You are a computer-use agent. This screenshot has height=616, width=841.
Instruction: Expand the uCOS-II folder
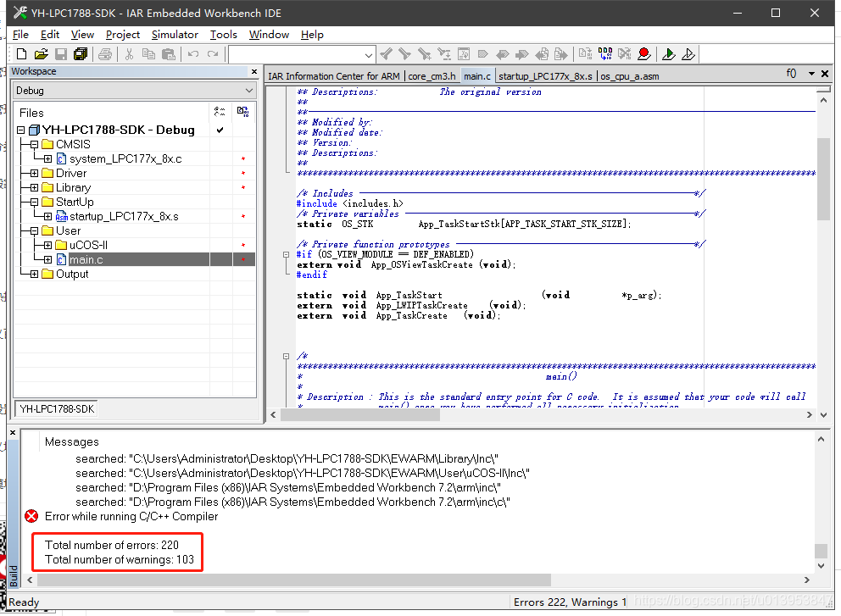pyautogui.click(x=47, y=246)
